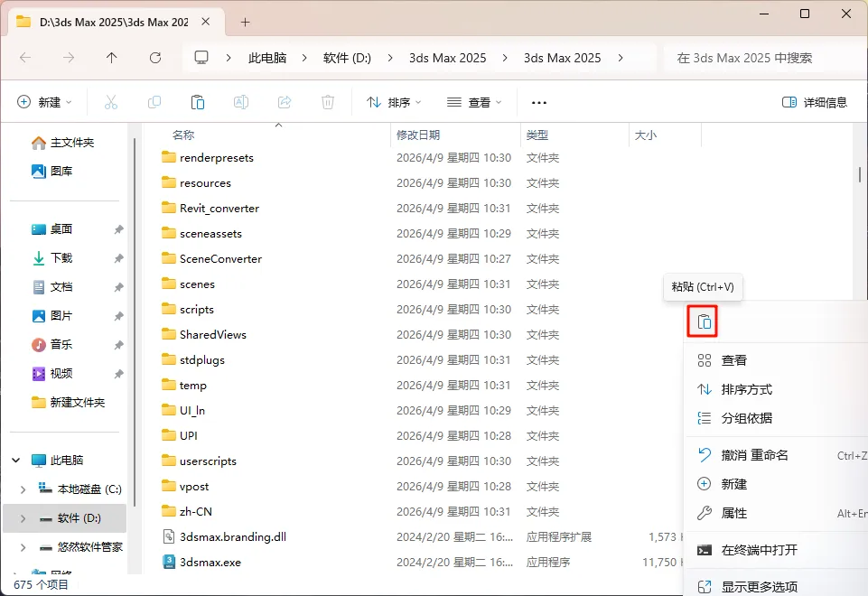
Task: Click the Copy icon in toolbar
Action: click(154, 102)
